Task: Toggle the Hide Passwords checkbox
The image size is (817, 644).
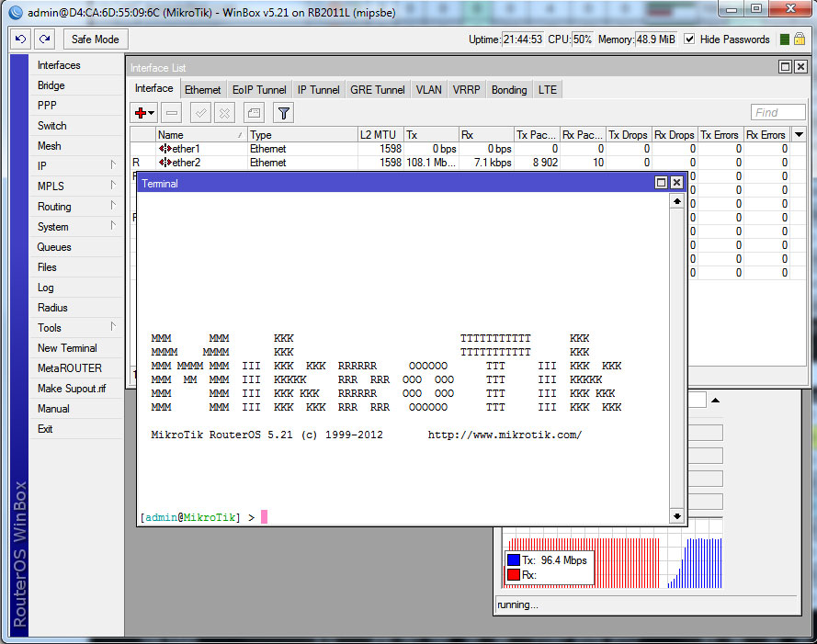Action: (x=689, y=40)
